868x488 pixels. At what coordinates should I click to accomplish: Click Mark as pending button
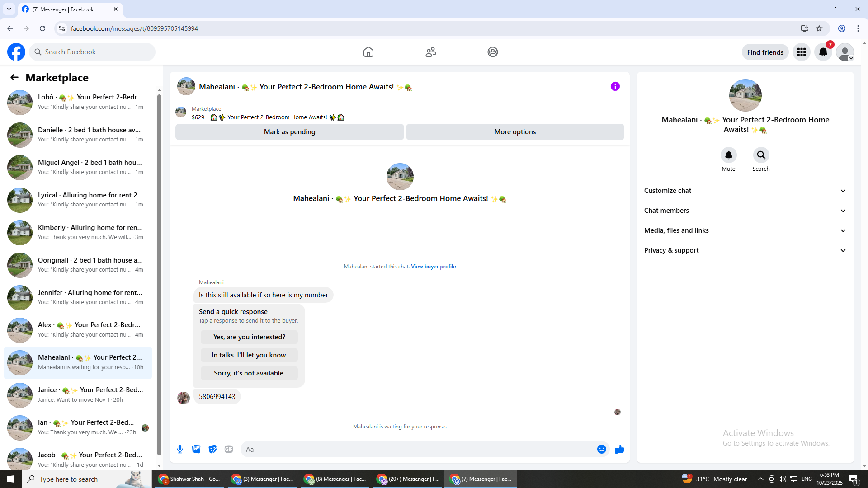(289, 132)
